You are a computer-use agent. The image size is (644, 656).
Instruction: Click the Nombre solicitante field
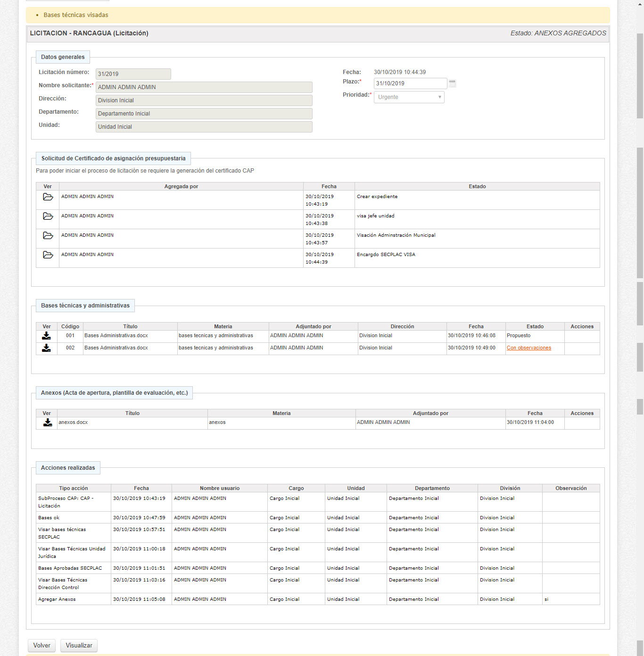[204, 87]
